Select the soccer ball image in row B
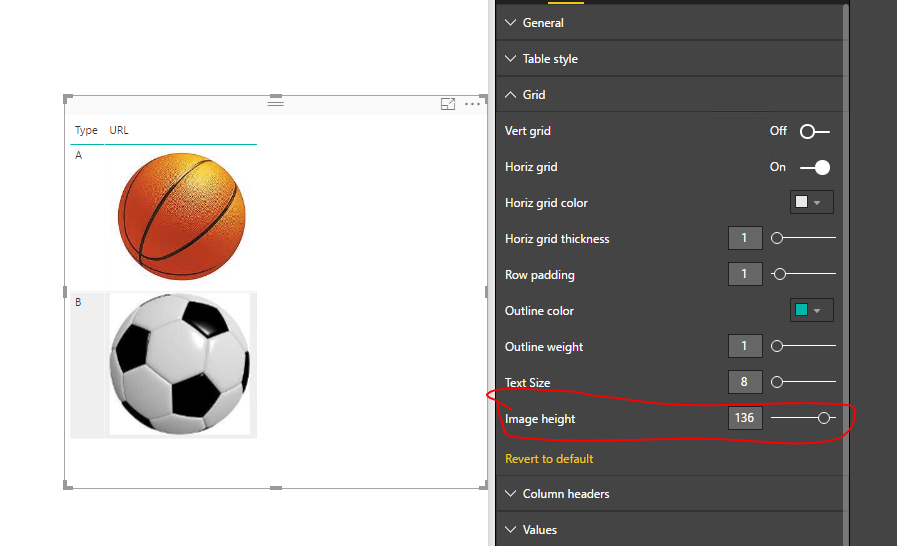This screenshot has width=897, height=546. tap(180, 364)
